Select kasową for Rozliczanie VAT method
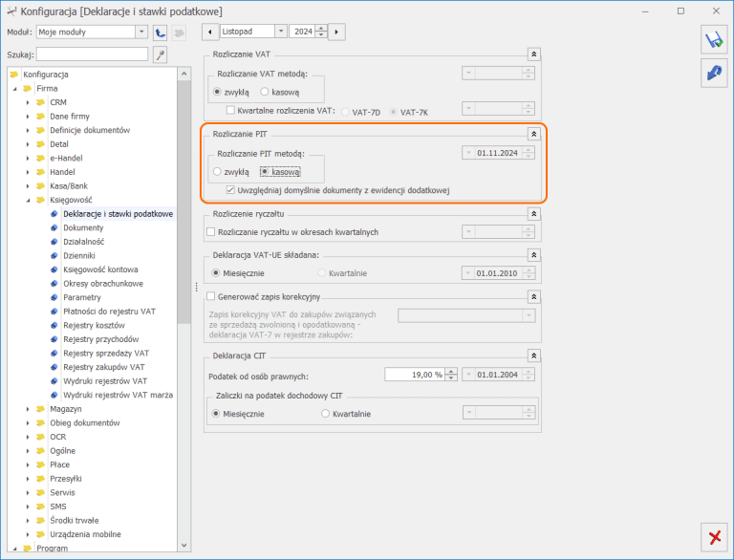The width and height of the screenshot is (734, 560). click(x=265, y=92)
